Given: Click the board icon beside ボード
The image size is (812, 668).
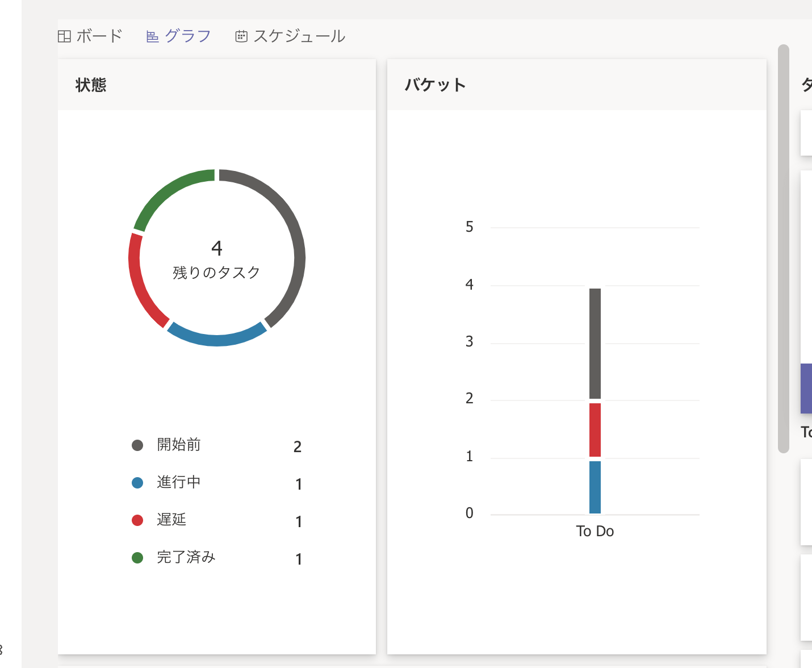Looking at the screenshot, I should [64, 36].
